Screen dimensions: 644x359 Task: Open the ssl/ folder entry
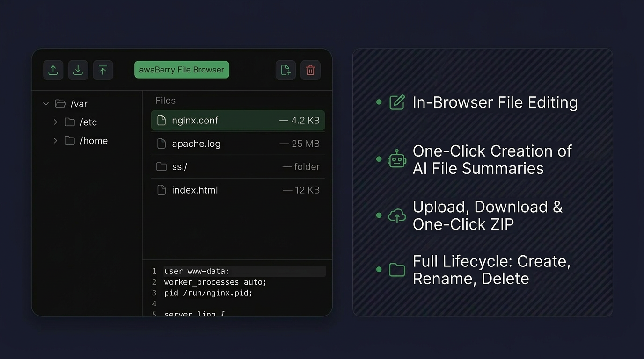(x=237, y=166)
